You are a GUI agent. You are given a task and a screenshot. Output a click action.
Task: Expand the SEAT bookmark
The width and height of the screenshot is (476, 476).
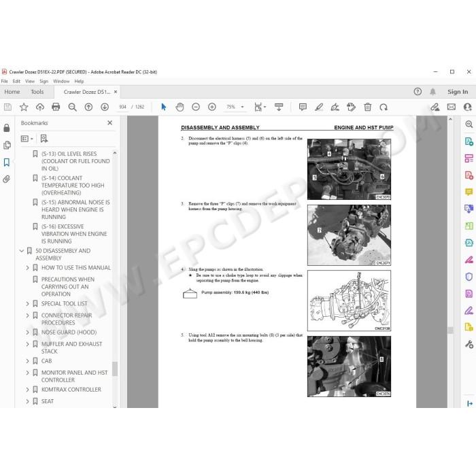click(x=27, y=401)
